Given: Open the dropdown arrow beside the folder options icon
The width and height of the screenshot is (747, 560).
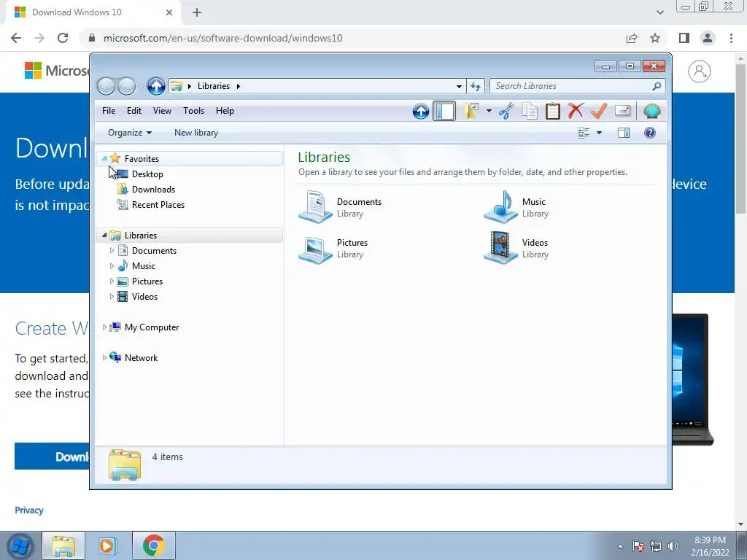Looking at the screenshot, I should coord(489,112).
